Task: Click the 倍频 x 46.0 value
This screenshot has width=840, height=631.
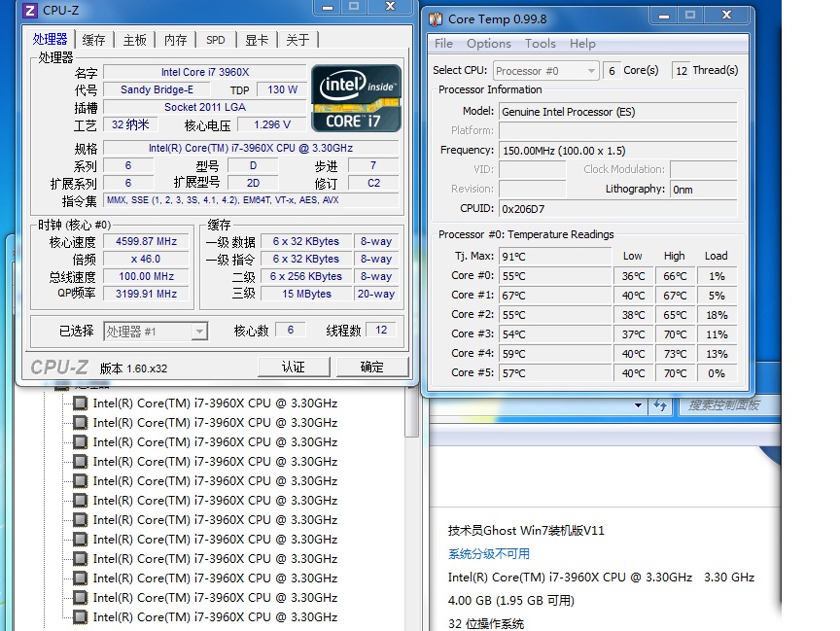Action: pyautogui.click(x=146, y=259)
